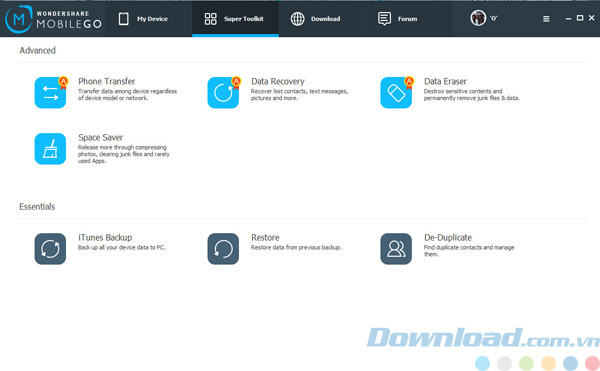Click the "Release more through compressing" description
The height and width of the screenshot is (371, 600).
point(124,154)
